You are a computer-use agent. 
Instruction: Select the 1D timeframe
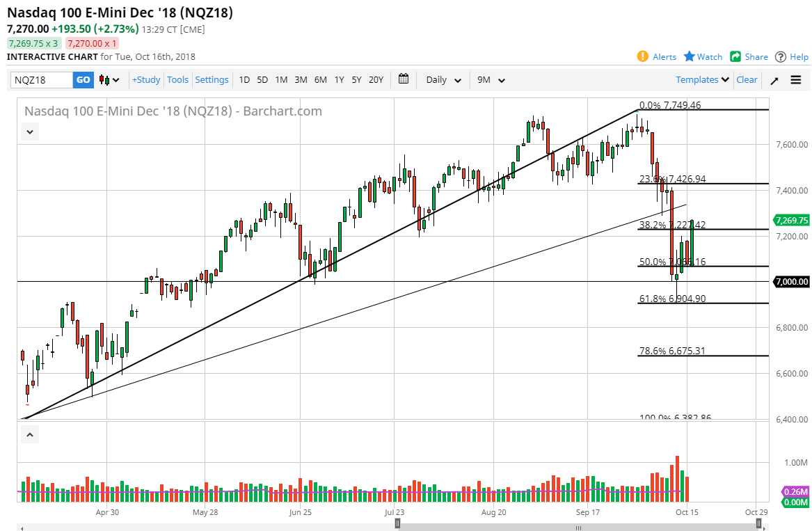tap(244, 80)
